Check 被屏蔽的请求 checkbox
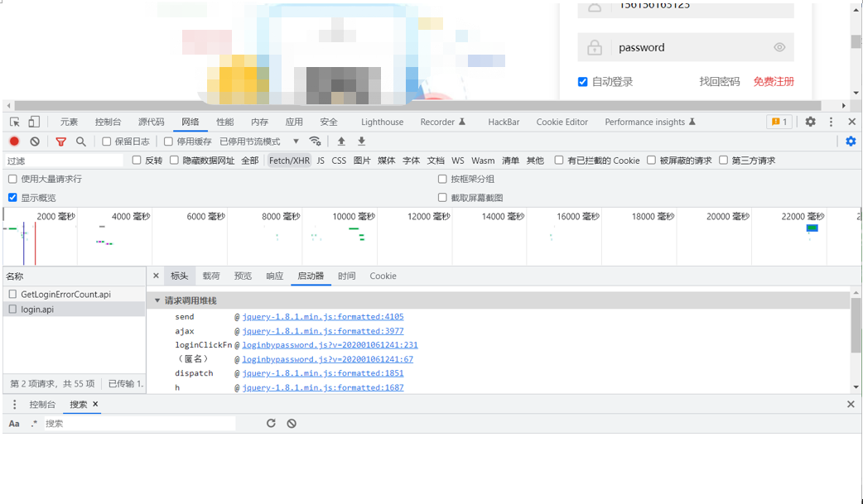This screenshot has width=863, height=504. (x=651, y=160)
